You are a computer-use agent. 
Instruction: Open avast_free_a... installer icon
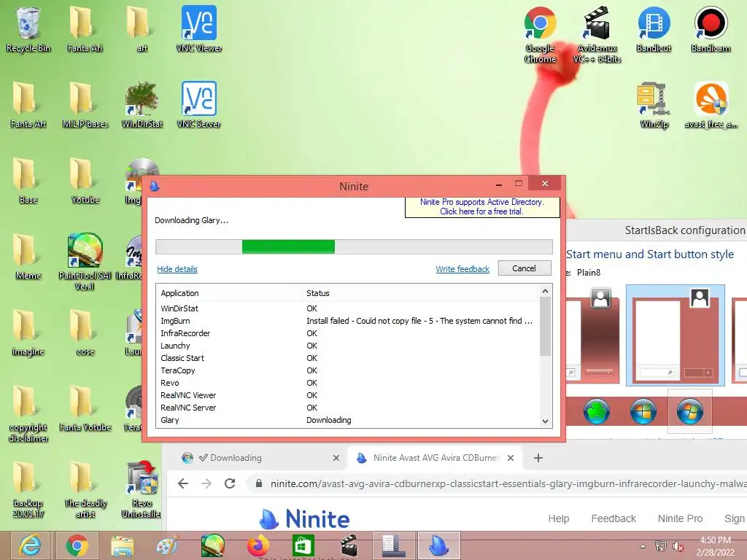(x=711, y=105)
